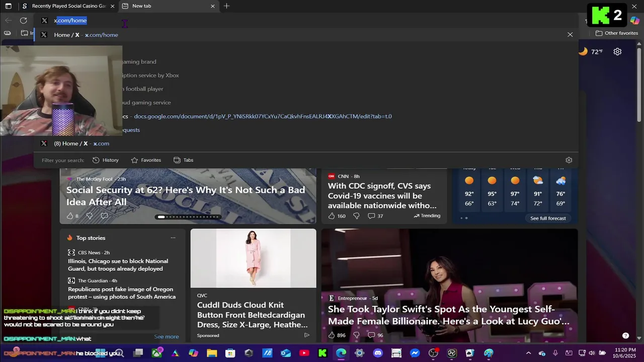Switch to Recently Played Social Casino tab

pyautogui.click(x=68, y=6)
